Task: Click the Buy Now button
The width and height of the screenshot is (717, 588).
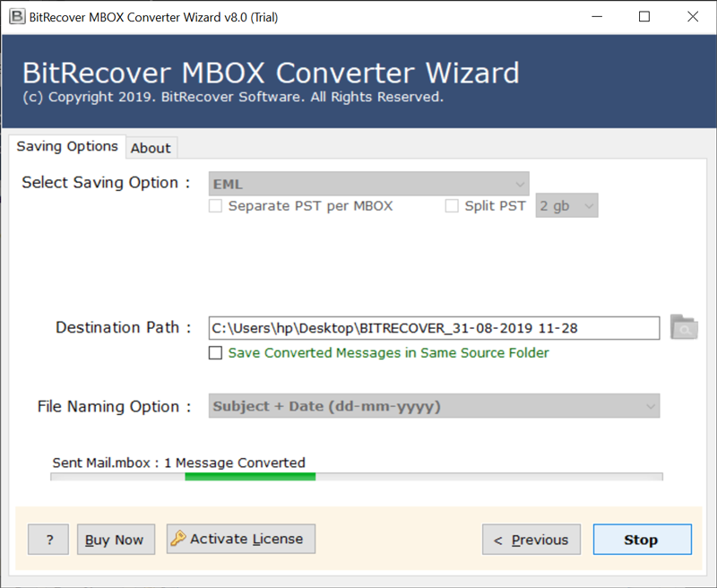Action: pos(116,539)
